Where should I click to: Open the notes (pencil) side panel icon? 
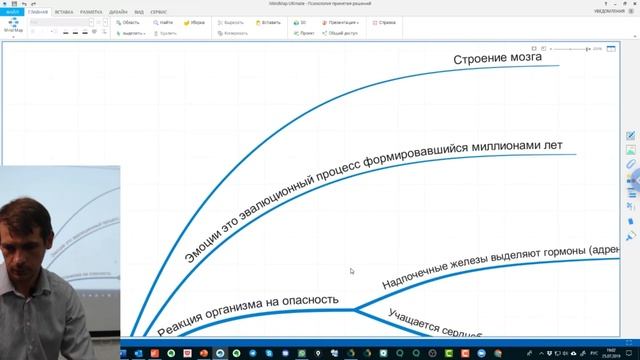(631, 136)
